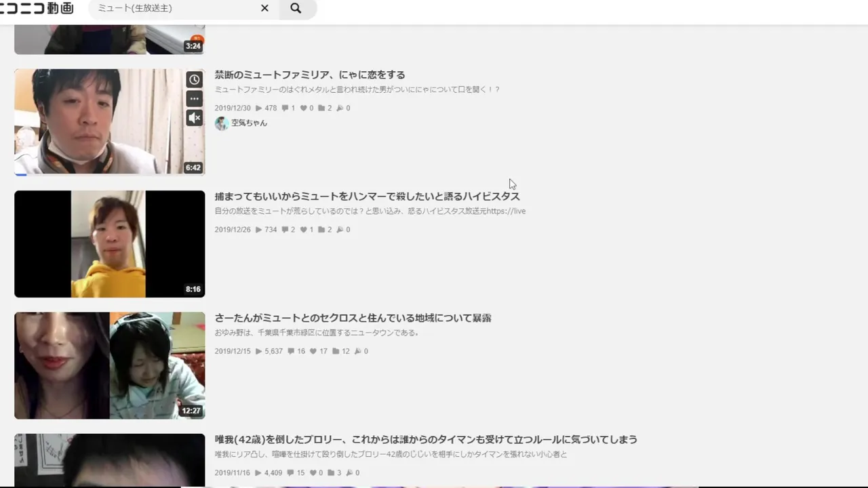Click play count icon beside 5,637
The height and width of the screenshot is (488, 868).
[258, 351]
